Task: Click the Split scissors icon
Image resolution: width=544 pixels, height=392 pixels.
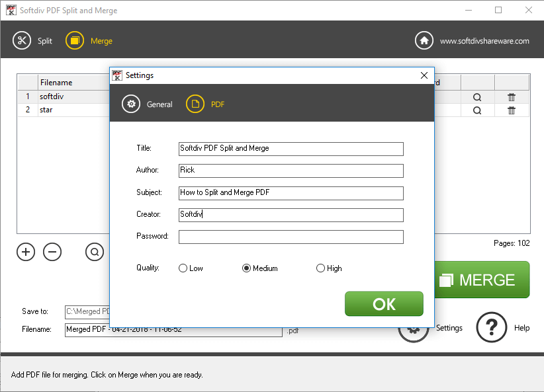Action: [x=22, y=40]
